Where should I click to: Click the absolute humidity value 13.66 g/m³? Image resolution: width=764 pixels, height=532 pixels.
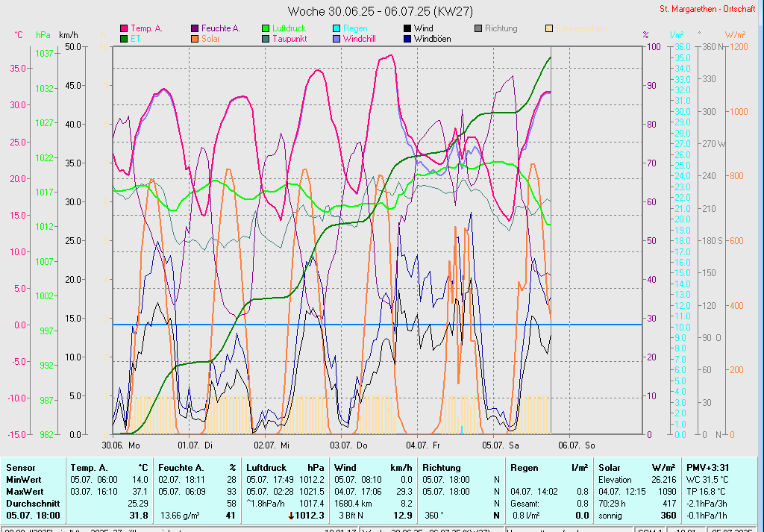click(x=180, y=516)
